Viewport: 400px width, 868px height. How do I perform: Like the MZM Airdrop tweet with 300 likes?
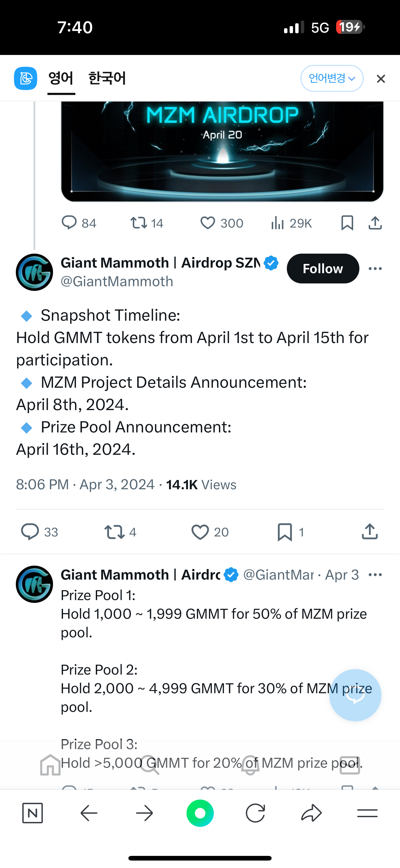208,223
